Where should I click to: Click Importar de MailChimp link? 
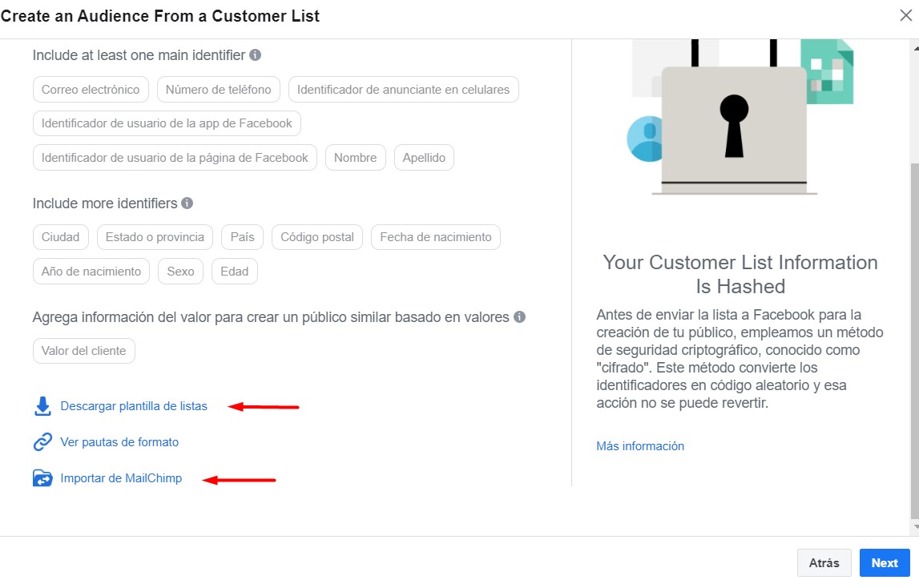[x=121, y=478]
